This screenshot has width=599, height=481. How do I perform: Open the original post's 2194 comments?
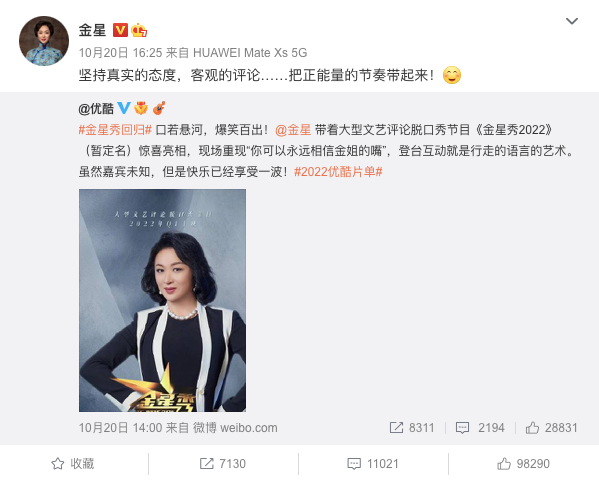[x=480, y=428]
